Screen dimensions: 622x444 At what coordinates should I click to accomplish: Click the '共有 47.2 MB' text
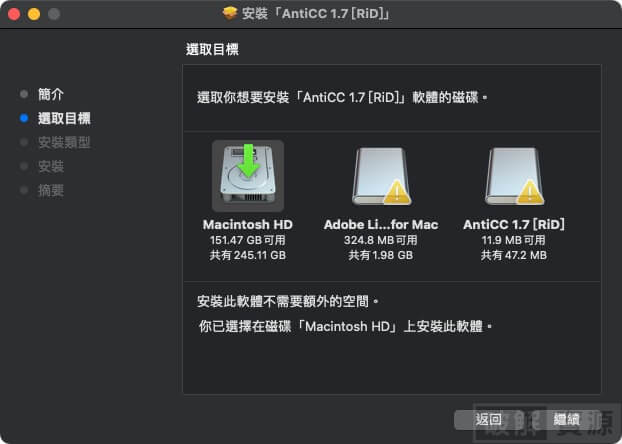pos(514,255)
